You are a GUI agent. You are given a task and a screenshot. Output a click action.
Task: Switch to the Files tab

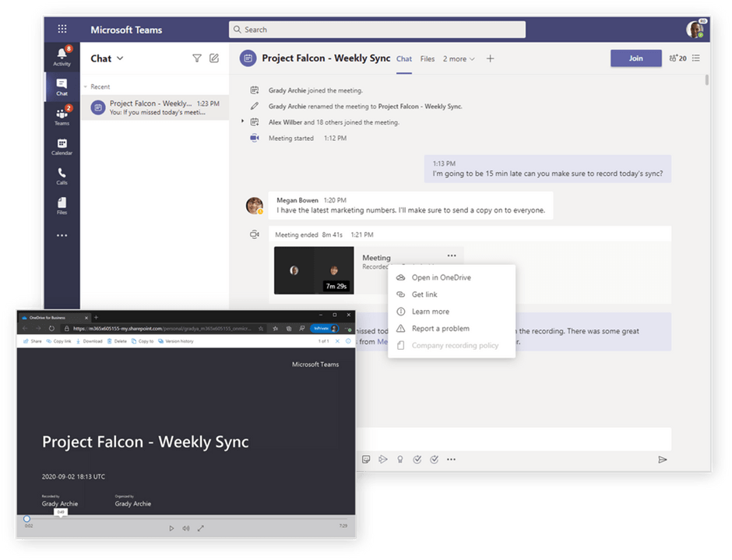tap(428, 59)
